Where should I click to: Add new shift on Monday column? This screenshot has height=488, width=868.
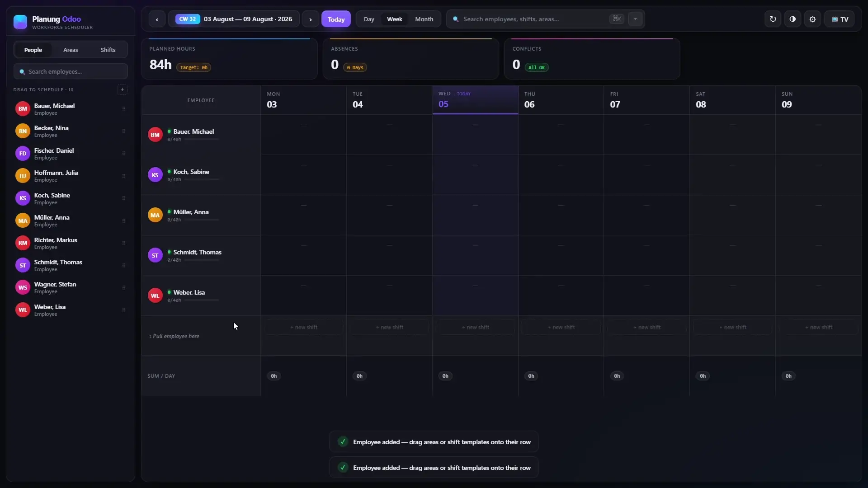pos(303,327)
